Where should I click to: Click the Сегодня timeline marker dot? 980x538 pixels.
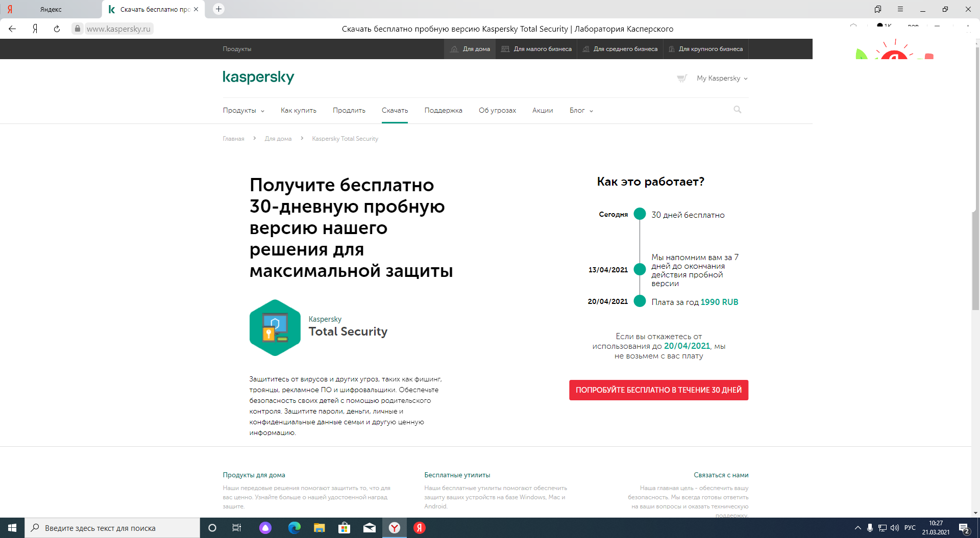click(x=640, y=214)
